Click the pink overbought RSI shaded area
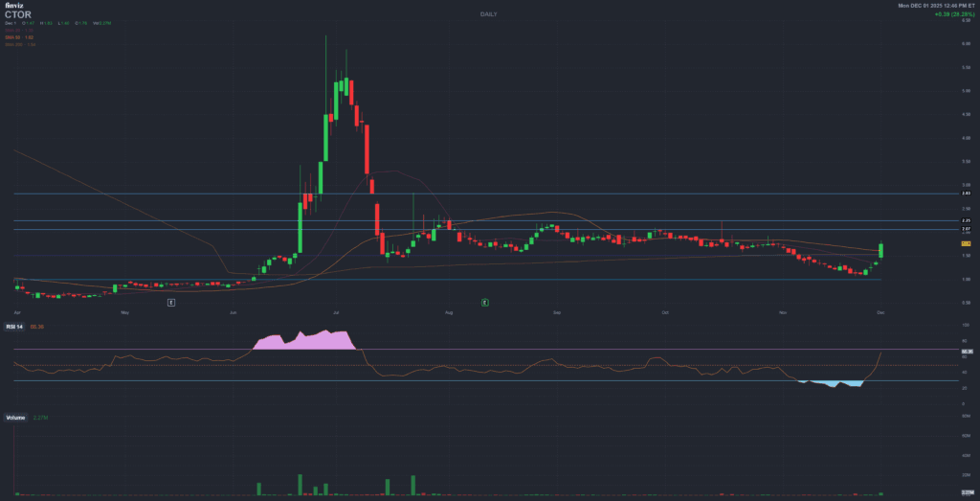980x501 pixels. [x=304, y=341]
